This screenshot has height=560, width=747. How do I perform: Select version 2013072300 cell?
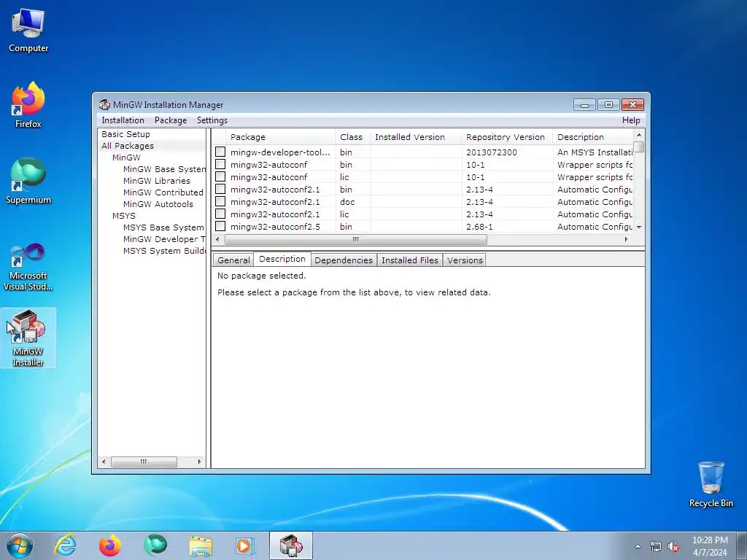point(506,152)
